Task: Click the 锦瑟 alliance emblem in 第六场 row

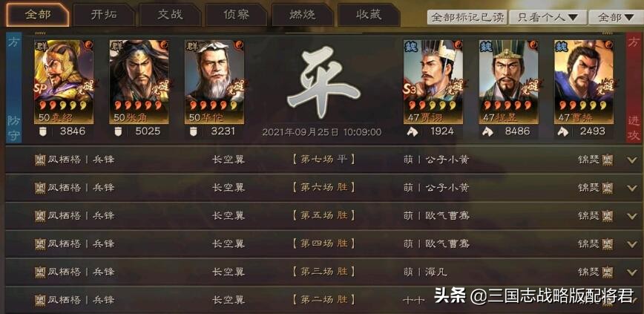Action: tap(608, 188)
